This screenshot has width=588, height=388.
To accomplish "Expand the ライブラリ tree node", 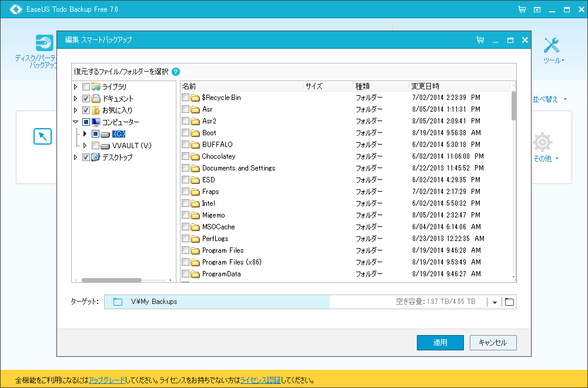I will pos(76,87).
